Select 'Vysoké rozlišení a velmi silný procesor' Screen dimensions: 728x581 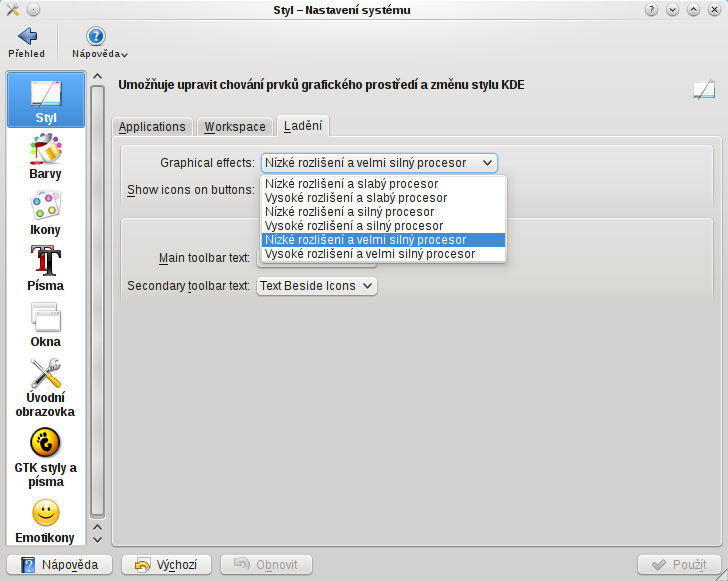370,254
